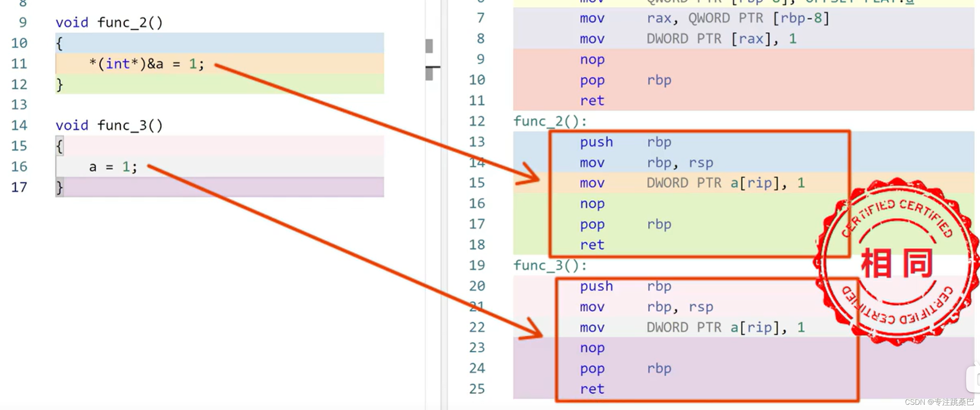Click source line number 17 in gutter

(19, 187)
